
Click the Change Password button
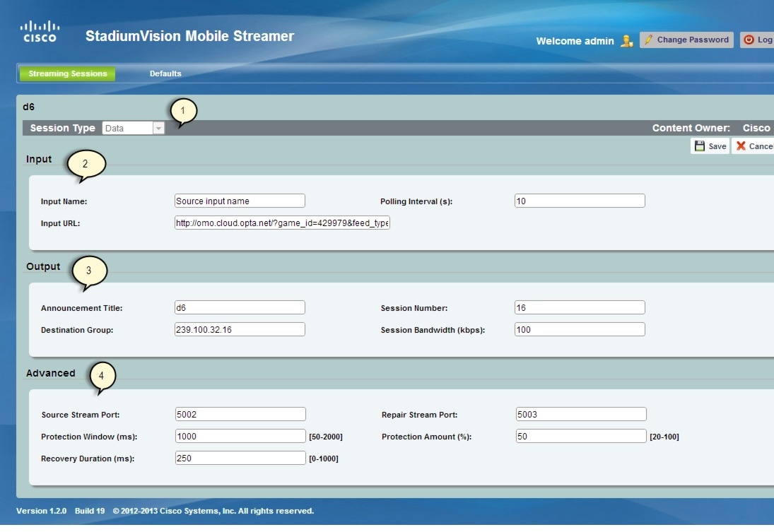(x=686, y=40)
